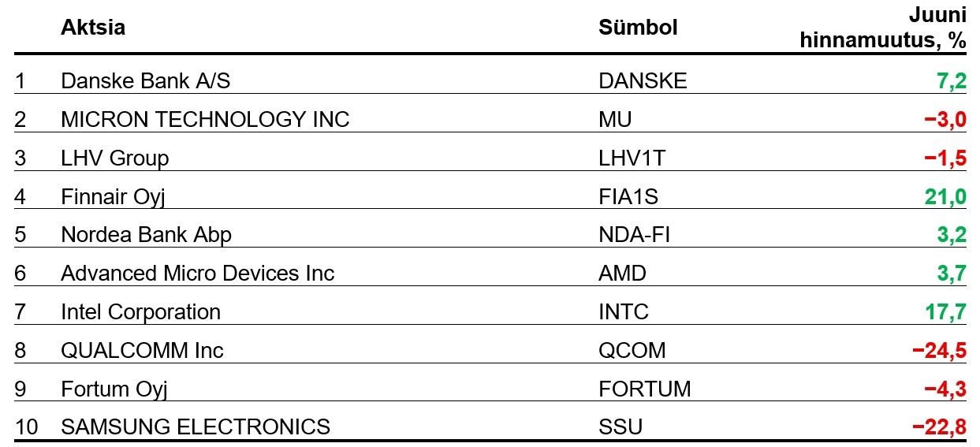
Task: Click the 21,0 price change value
Action: 945,197
